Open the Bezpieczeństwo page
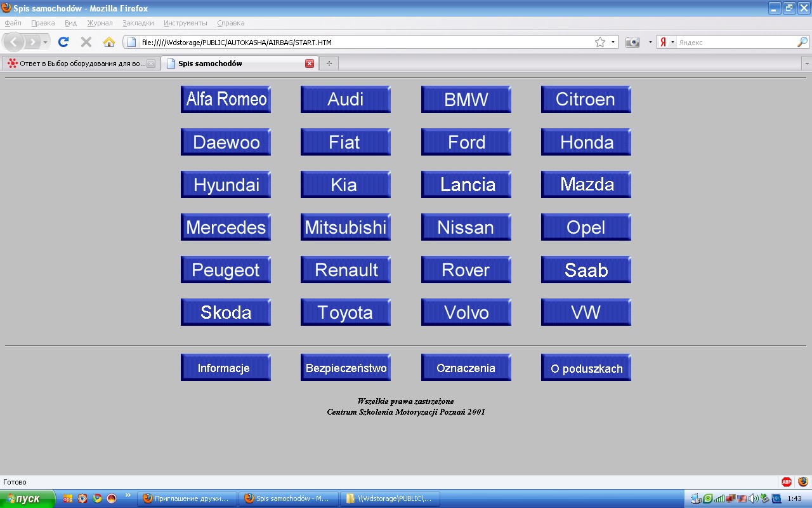 (x=346, y=368)
